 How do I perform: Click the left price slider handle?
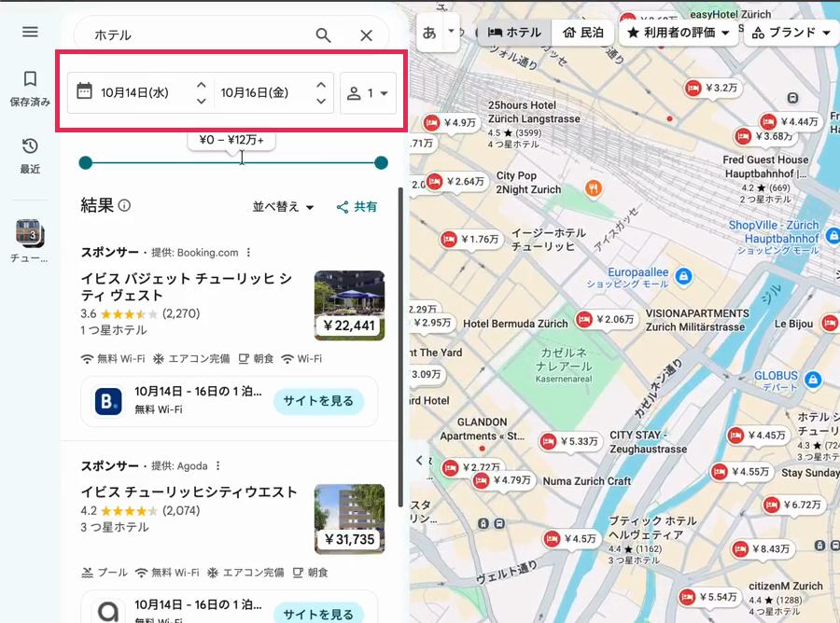click(85, 162)
